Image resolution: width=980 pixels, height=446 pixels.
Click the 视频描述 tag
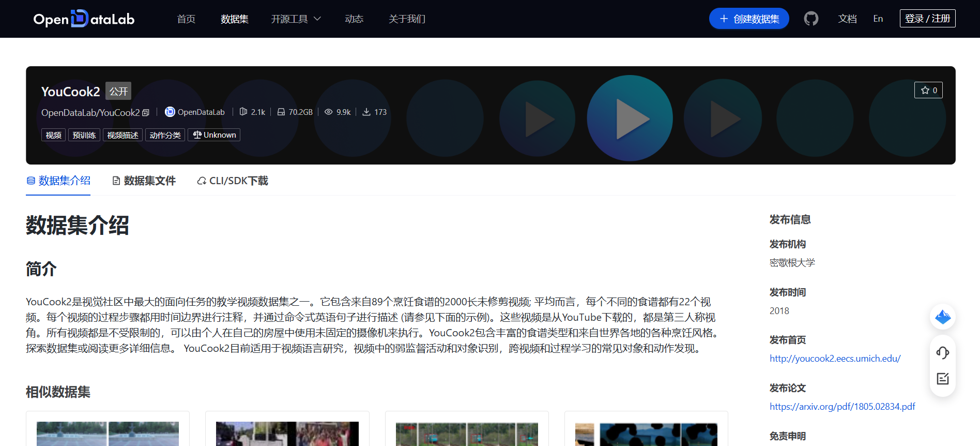coord(122,135)
